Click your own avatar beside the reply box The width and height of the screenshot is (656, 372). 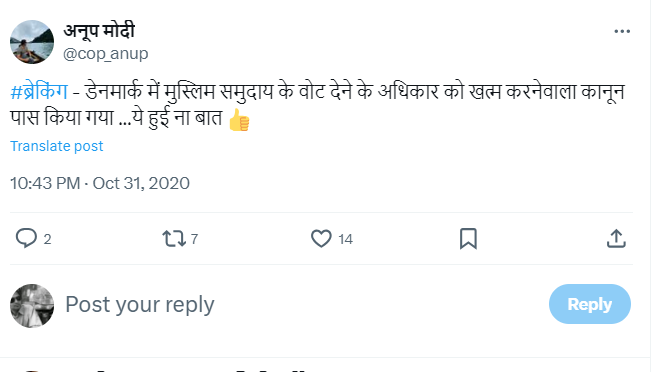point(32,306)
